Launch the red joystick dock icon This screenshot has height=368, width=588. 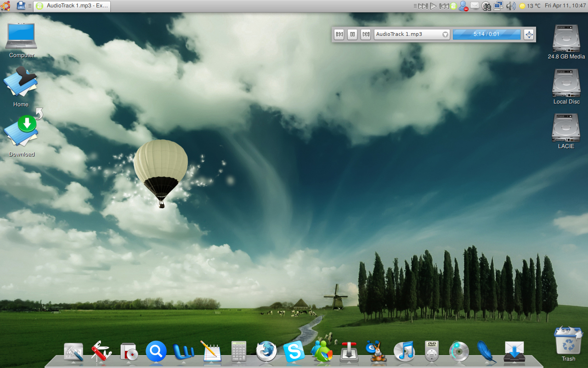point(349,352)
